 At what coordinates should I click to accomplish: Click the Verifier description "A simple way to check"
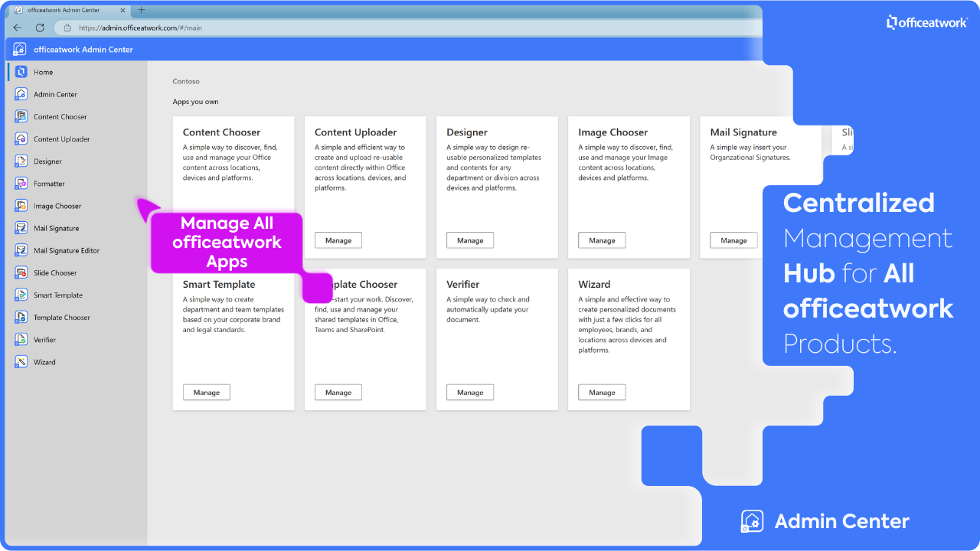coord(488,309)
